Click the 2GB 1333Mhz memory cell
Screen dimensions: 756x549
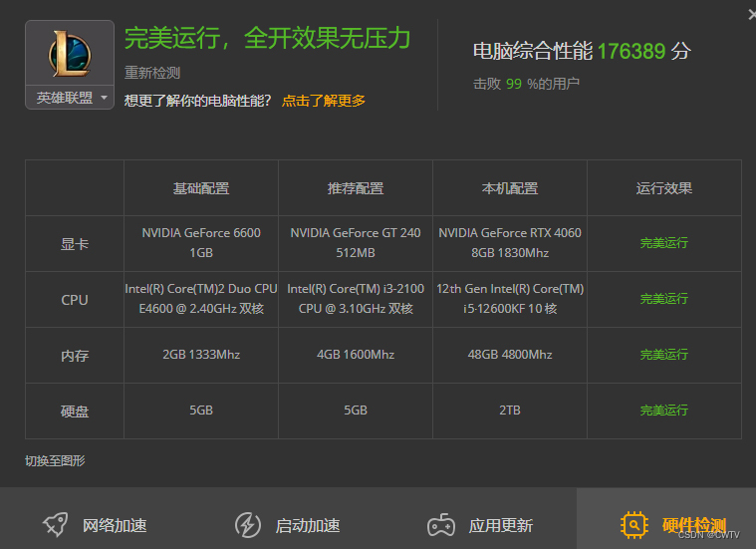pos(201,355)
